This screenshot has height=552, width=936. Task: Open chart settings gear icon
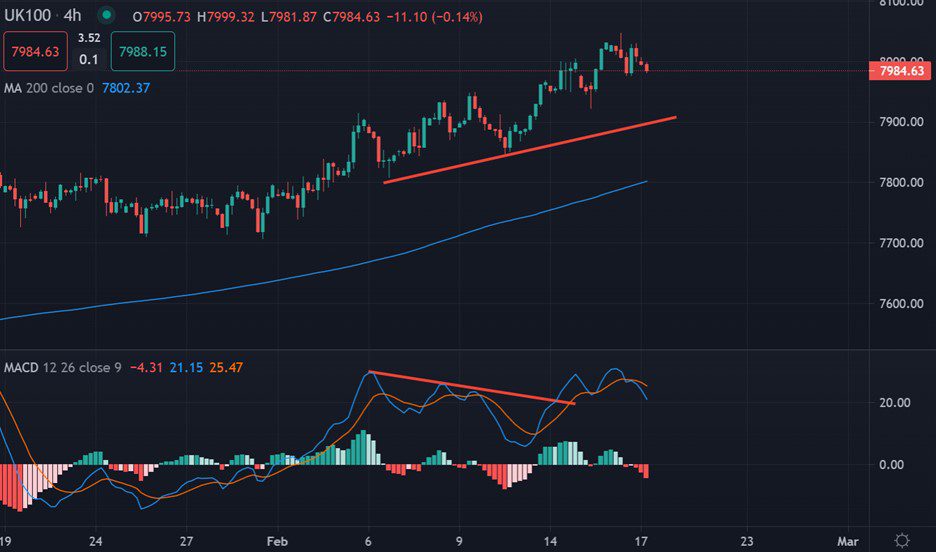[x=903, y=539]
